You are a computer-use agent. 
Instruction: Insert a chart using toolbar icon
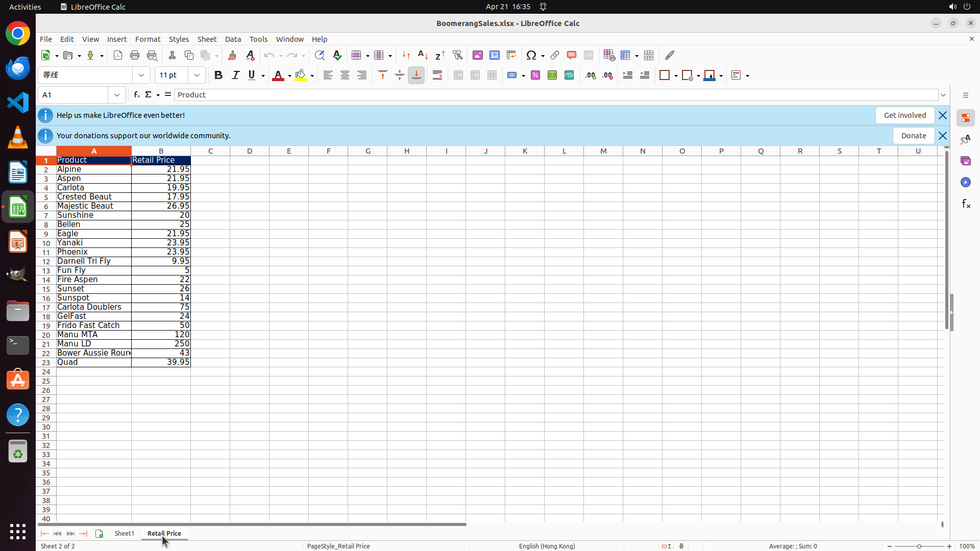[x=494, y=56]
